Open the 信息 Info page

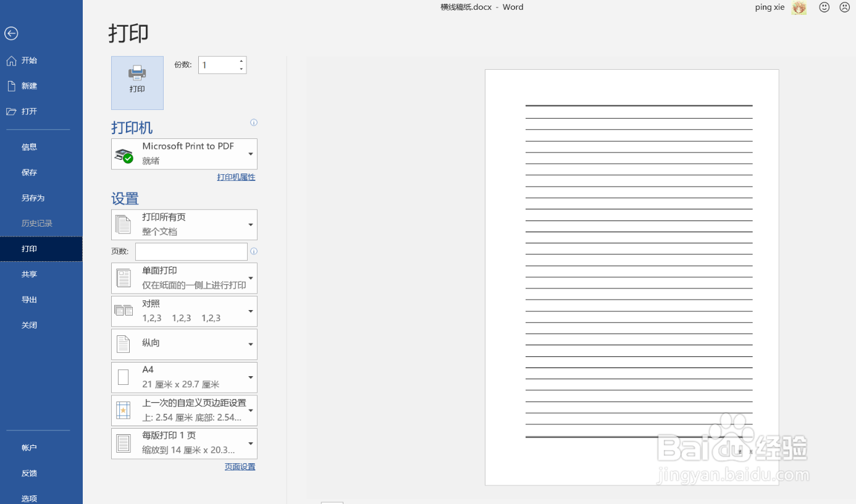[x=41, y=147]
